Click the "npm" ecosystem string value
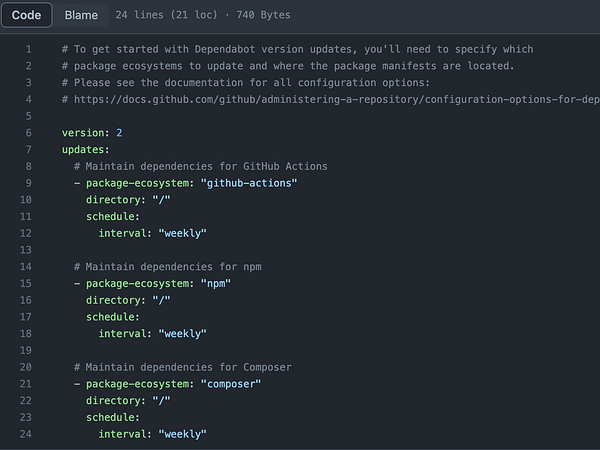600x450 pixels. tap(216, 283)
